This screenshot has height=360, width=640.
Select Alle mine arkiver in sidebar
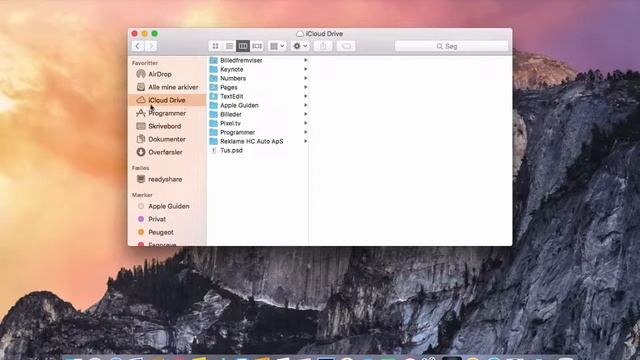click(x=167, y=87)
